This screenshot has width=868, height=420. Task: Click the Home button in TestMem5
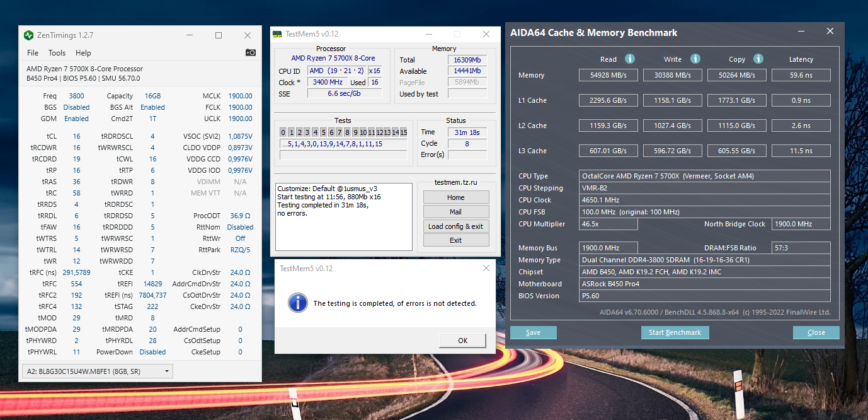[x=456, y=197]
